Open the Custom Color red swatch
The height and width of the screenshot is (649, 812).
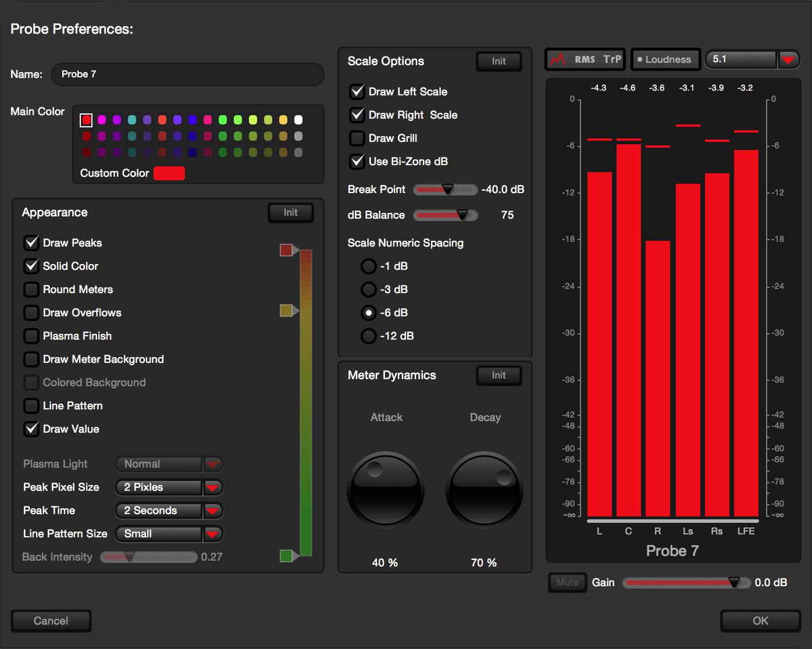[169, 173]
